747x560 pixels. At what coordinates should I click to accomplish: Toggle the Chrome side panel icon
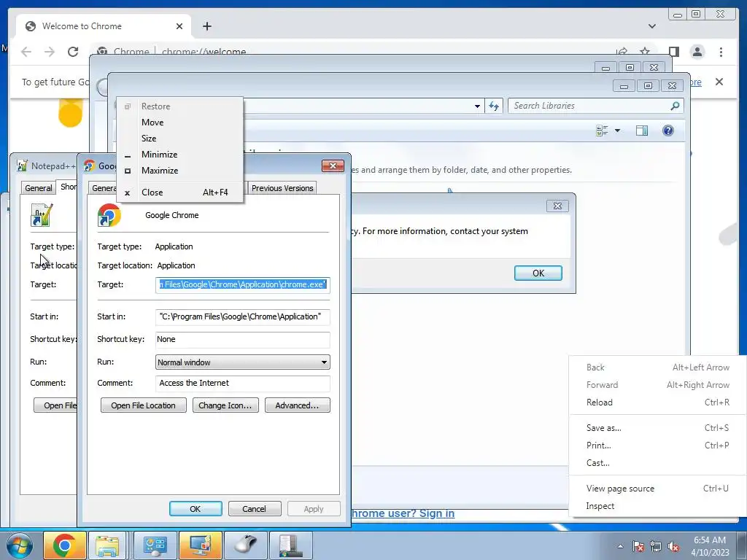click(673, 52)
